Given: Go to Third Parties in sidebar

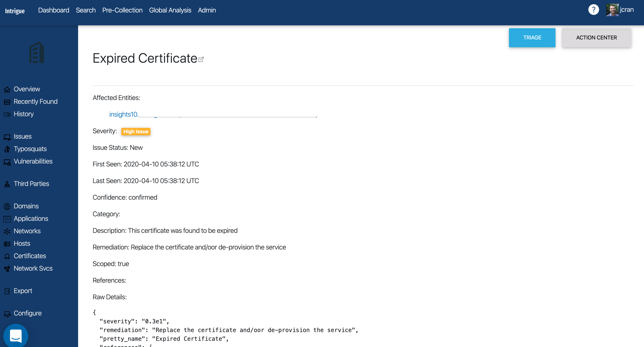Looking at the screenshot, I should click(x=31, y=184).
